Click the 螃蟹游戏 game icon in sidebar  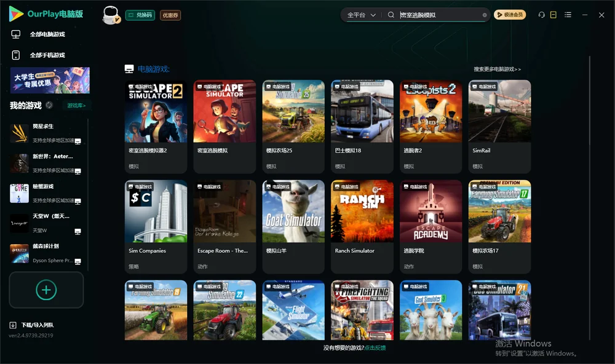(19, 193)
